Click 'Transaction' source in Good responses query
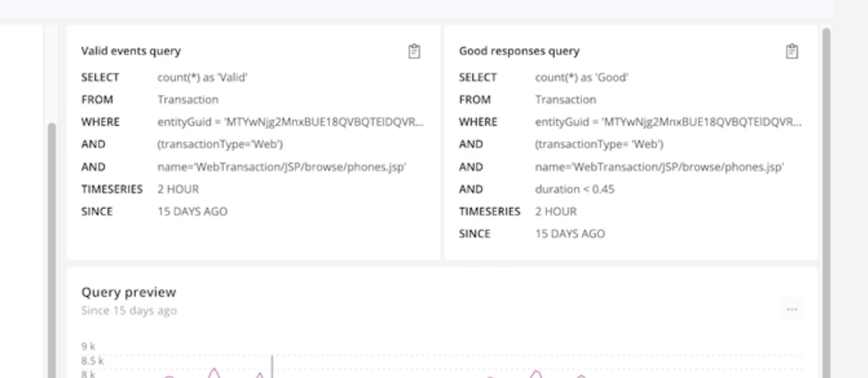The width and height of the screenshot is (868, 378). [x=565, y=99]
